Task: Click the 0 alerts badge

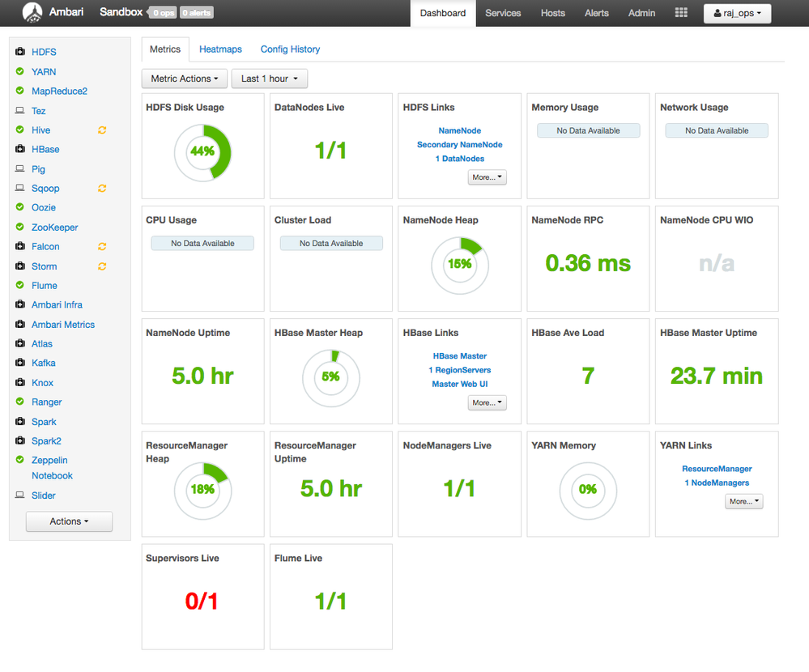Action: click(x=197, y=13)
